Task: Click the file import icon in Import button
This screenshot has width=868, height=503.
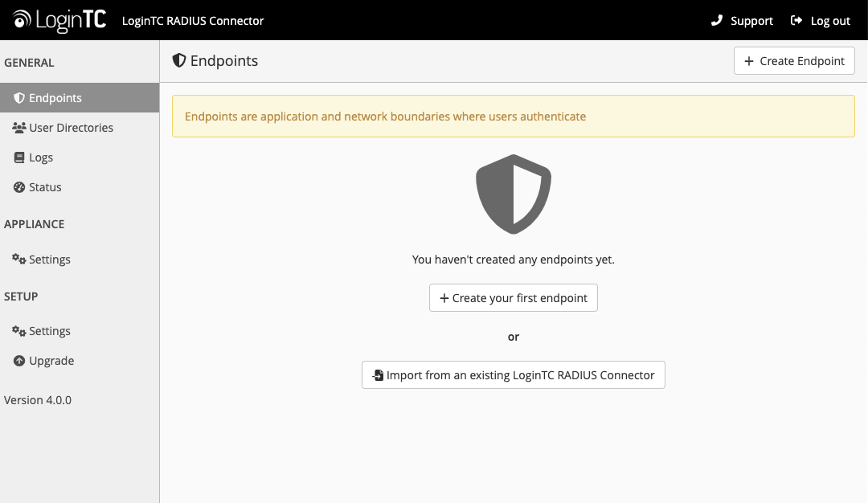Action: click(x=378, y=375)
